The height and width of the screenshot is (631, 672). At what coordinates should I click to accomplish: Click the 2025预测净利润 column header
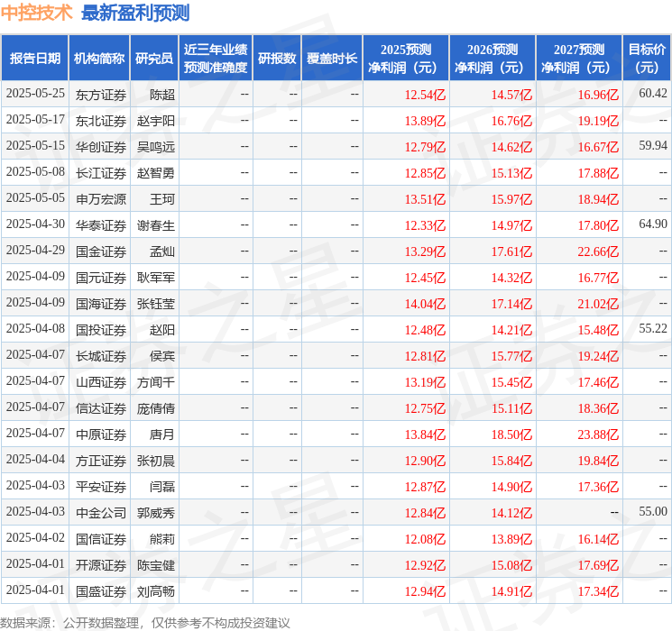pyautogui.click(x=405, y=59)
